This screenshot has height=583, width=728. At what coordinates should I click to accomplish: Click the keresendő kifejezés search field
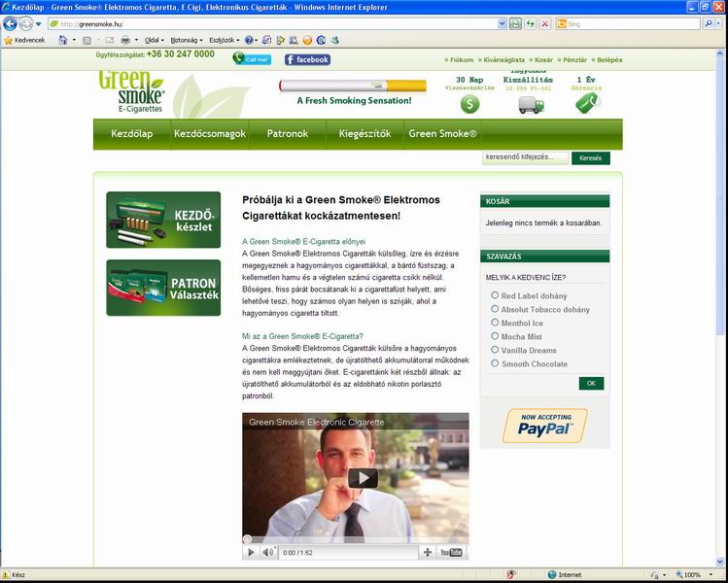525,157
